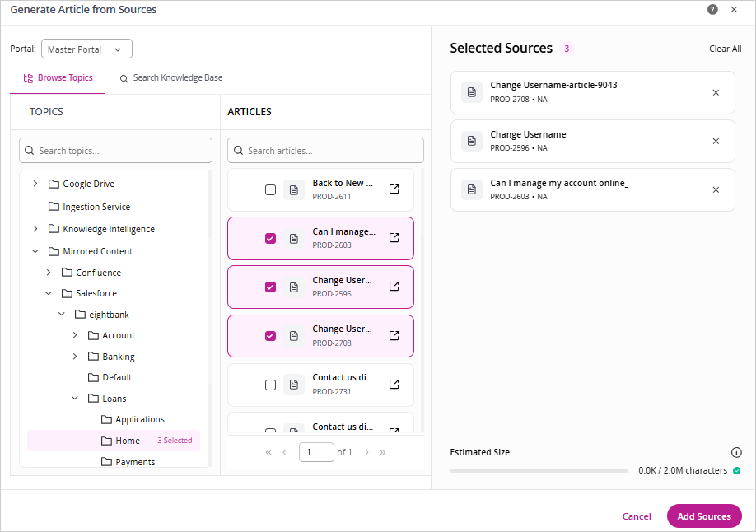Click the document icon of PROD-2731 article
The width and height of the screenshot is (756, 532).
point(294,385)
